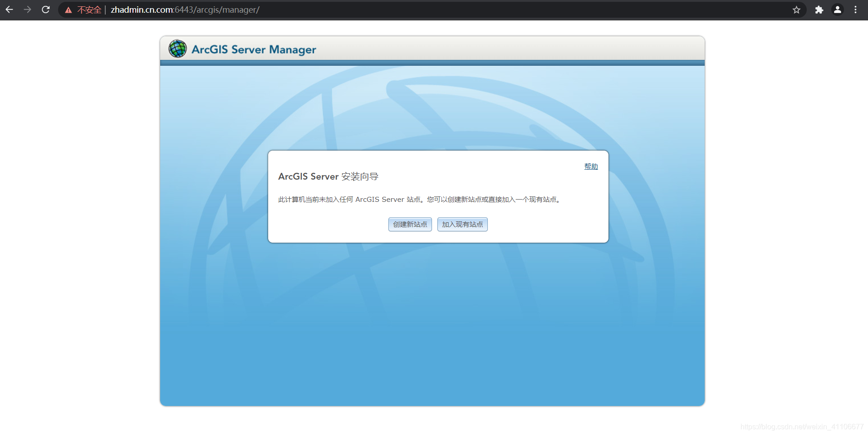Image resolution: width=868 pixels, height=435 pixels.
Task: Click the 创建新站点 button
Action: (410, 225)
